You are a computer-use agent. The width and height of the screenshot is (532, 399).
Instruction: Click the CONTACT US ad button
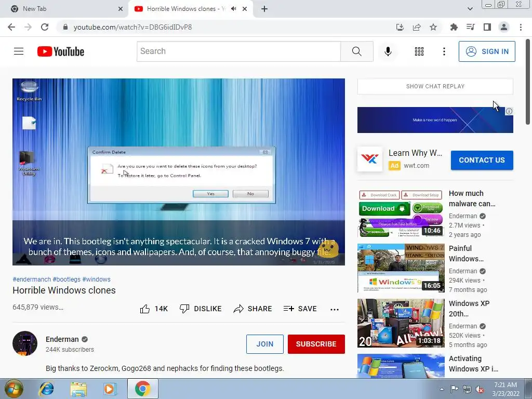click(482, 160)
